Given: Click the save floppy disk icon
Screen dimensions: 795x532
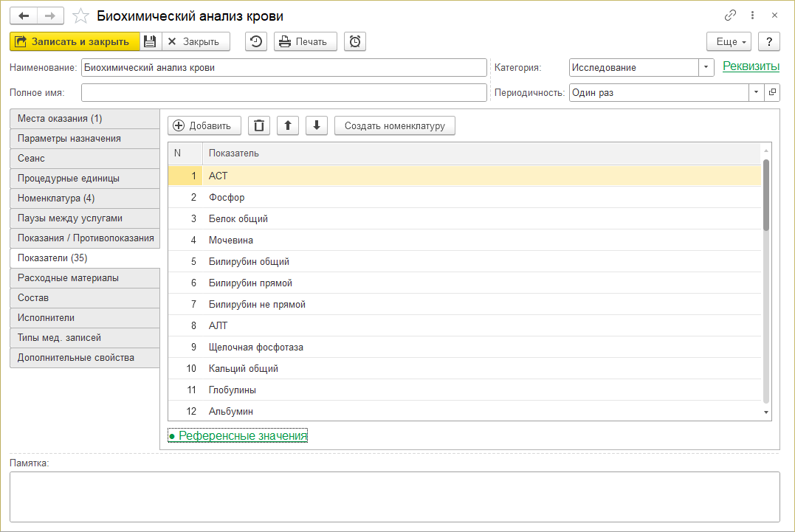Looking at the screenshot, I should pyautogui.click(x=150, y=41).
